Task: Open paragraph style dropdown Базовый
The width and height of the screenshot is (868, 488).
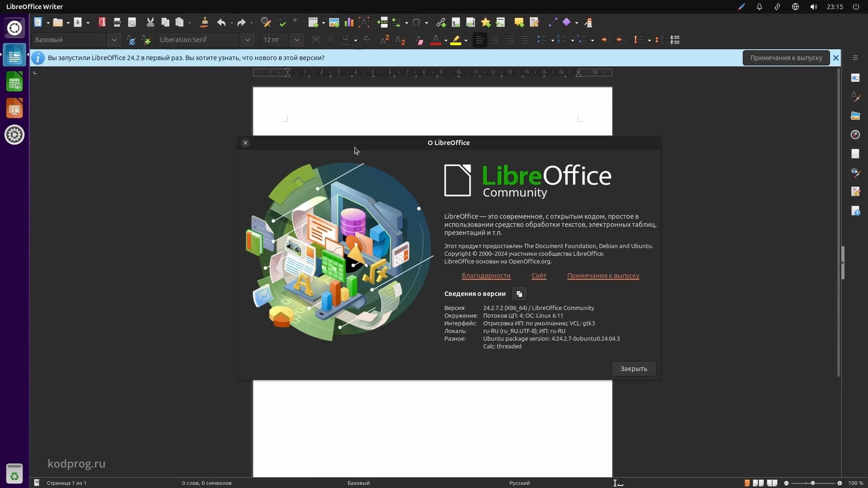Action: (x=114, y=40)
